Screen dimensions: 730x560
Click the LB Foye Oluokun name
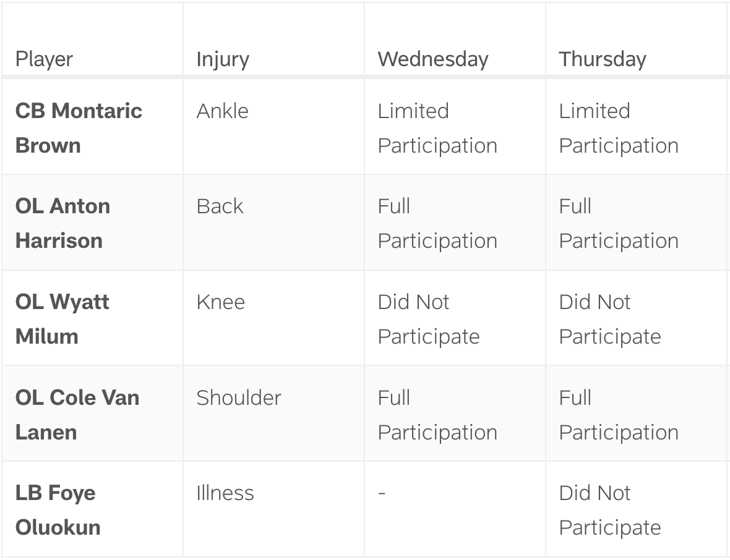pos(58,510)
